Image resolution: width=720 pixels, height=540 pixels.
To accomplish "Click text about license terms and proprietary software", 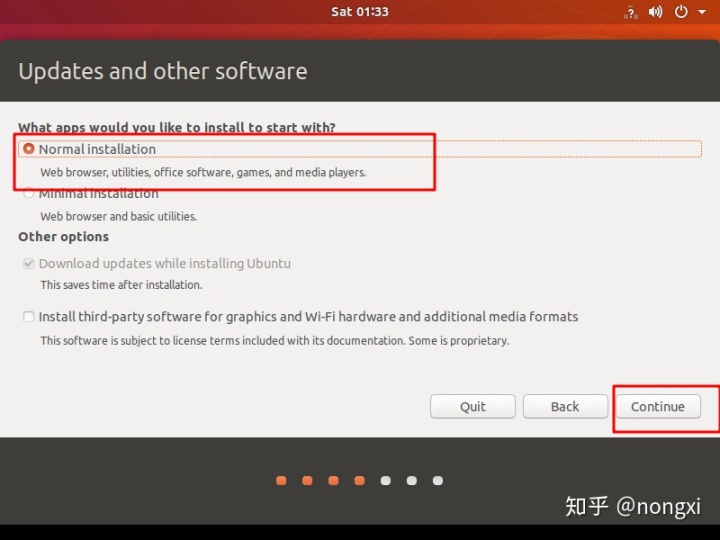I will pyautogui.click(x=275, y=341).
